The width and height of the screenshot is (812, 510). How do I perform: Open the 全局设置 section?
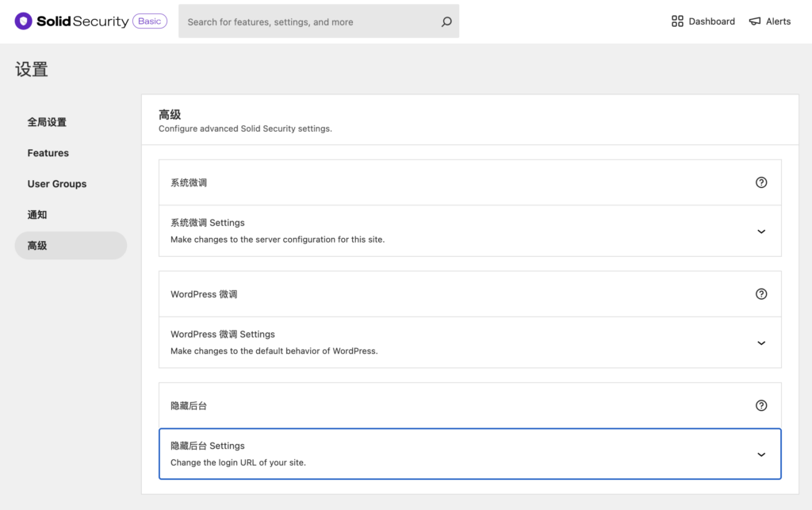point(47,122)
